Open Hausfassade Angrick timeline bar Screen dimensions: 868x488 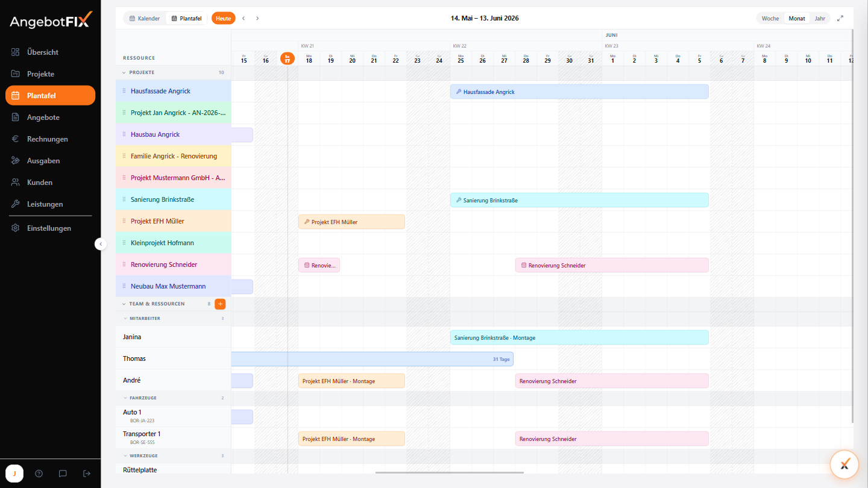tap(579, 92)
